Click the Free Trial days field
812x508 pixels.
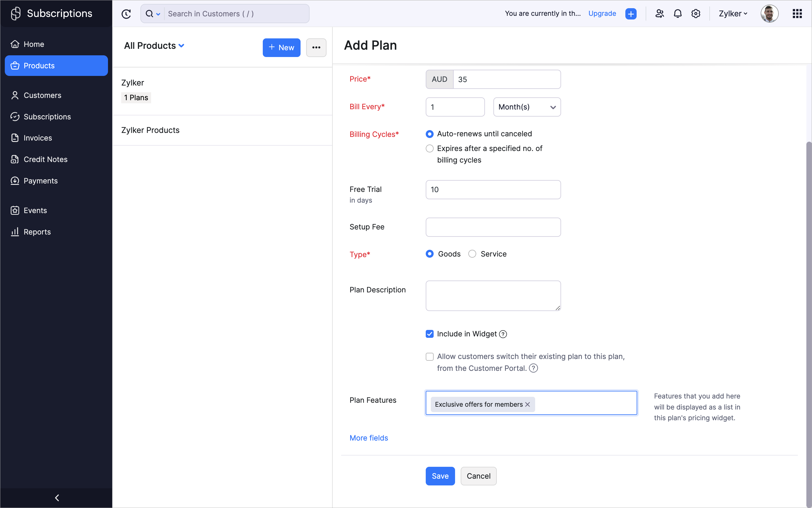[493, 189]
